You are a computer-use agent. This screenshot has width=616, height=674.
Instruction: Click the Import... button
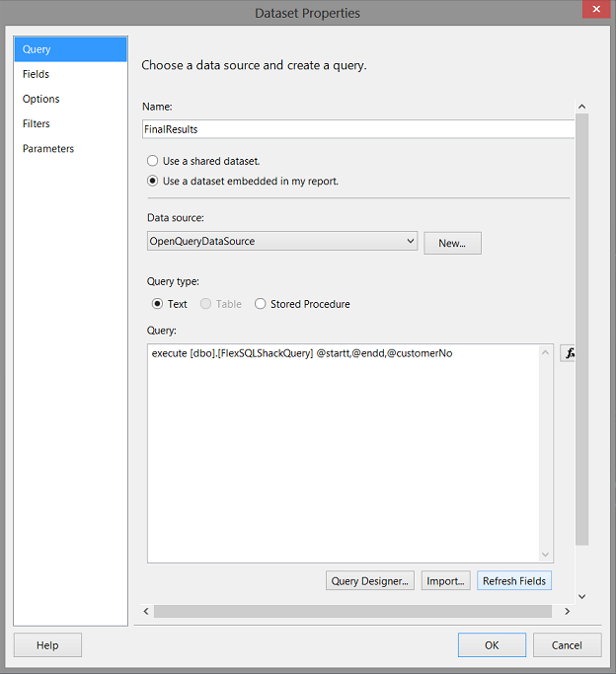click(x=445, y=580)
